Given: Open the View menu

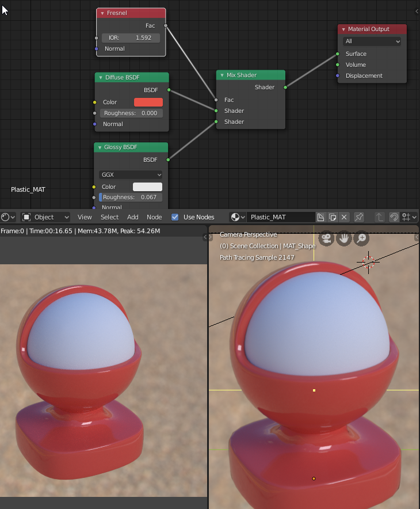Looking at the screenshot, I should (x=85, y=217).
